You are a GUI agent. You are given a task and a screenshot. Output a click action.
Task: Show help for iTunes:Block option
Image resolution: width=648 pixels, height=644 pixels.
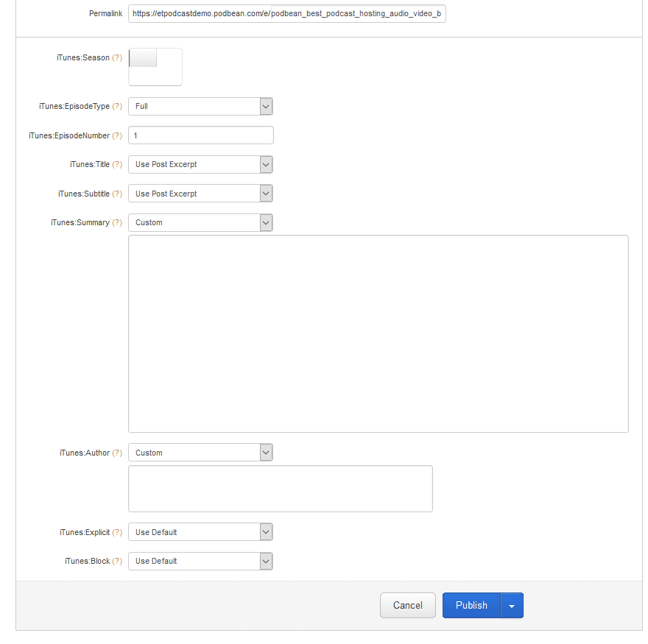[x=117, y=561]
